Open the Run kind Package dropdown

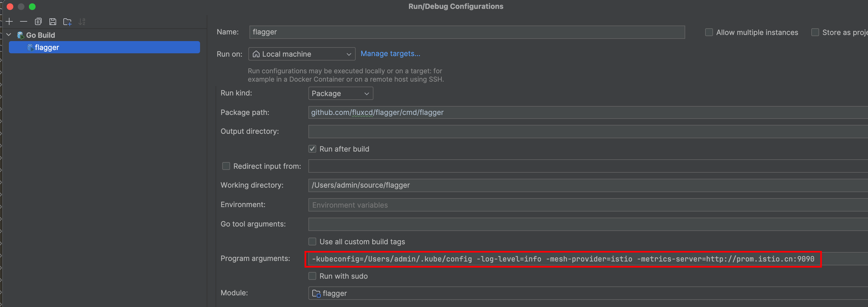pyautogui.click(x=340, y=93)
